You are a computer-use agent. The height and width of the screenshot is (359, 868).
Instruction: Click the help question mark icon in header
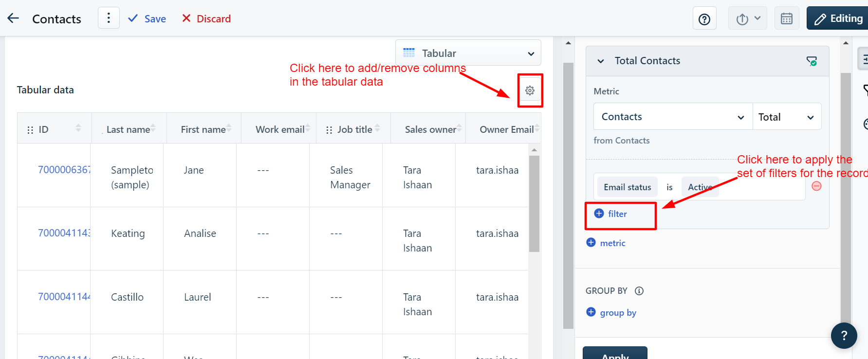(704, 19)
